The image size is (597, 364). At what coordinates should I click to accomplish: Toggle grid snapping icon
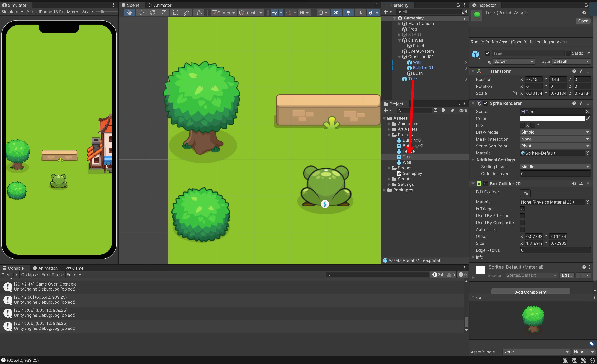(x=288, y=13)
